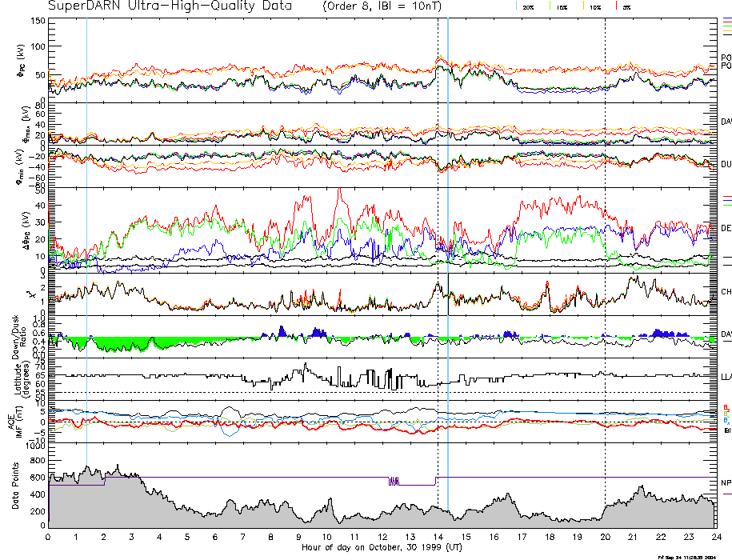Click the IBI legend label beside IMF panel
Screen dimensions: 732x560
tap(726, 430)
